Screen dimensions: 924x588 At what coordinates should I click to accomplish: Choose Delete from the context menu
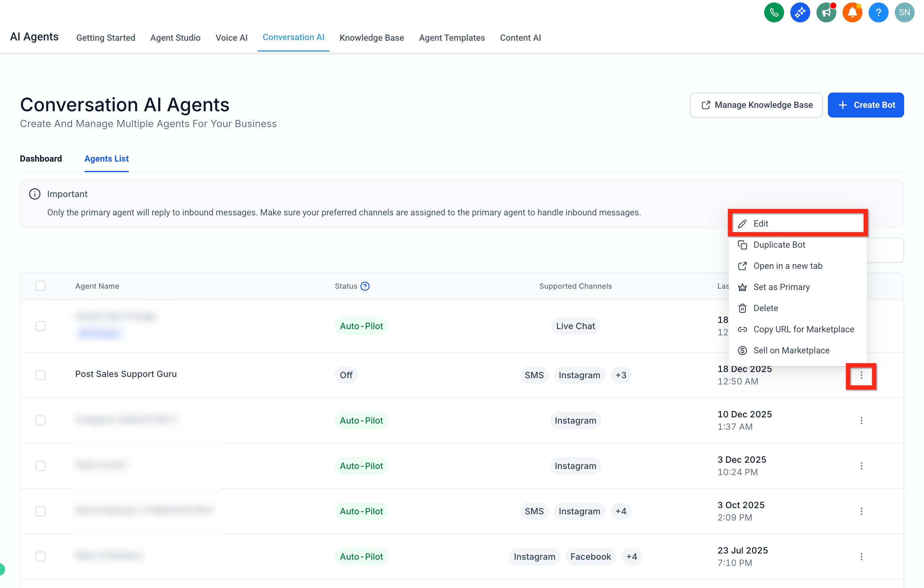coord(797,308)
